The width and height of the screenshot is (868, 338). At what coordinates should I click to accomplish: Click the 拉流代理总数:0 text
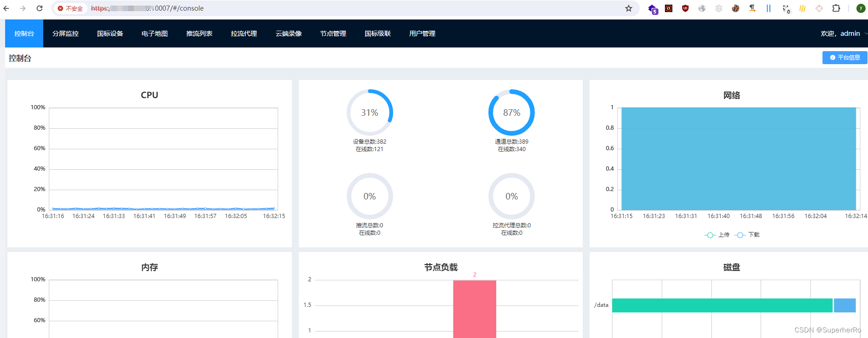pos(512,225)
